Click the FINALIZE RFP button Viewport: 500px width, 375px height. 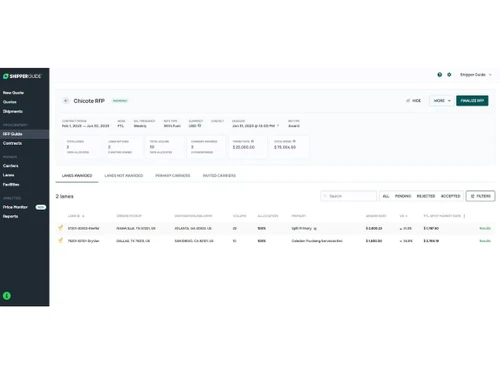472,101
